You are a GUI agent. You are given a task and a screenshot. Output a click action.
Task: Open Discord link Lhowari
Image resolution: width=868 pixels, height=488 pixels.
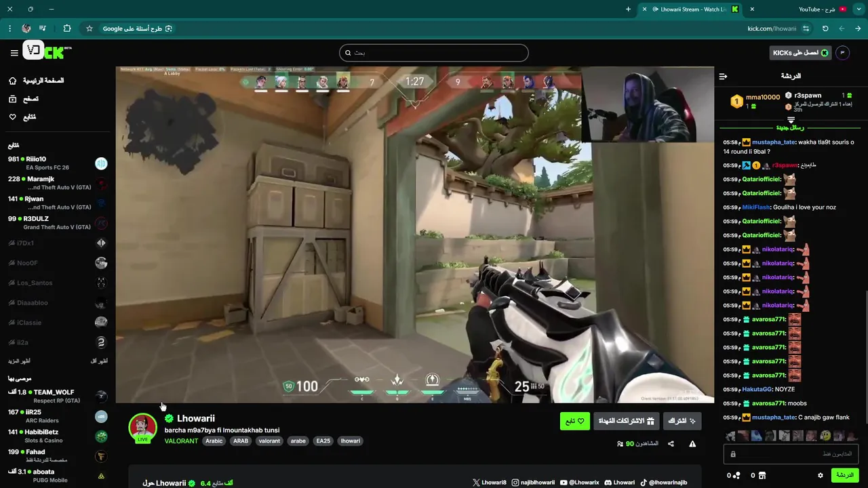pyautogui.click(x=620, y=483)
